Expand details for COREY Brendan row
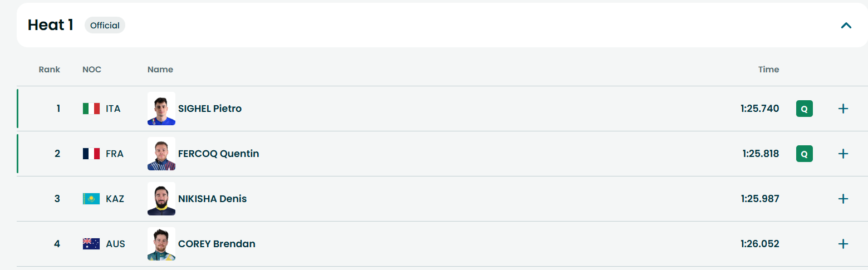The width and height of the screenshot is (868, 270). pyautogui.click(x=843, y=244)
